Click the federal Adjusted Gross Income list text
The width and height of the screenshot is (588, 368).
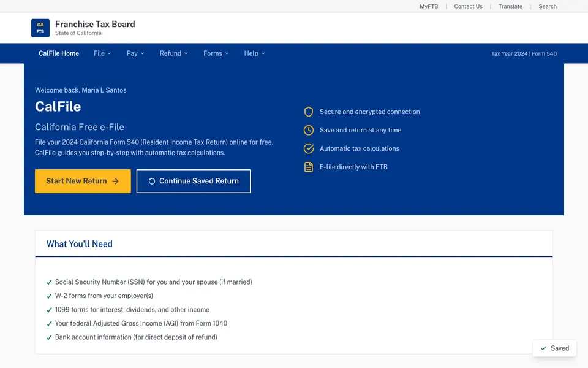[x=141, y=323]
